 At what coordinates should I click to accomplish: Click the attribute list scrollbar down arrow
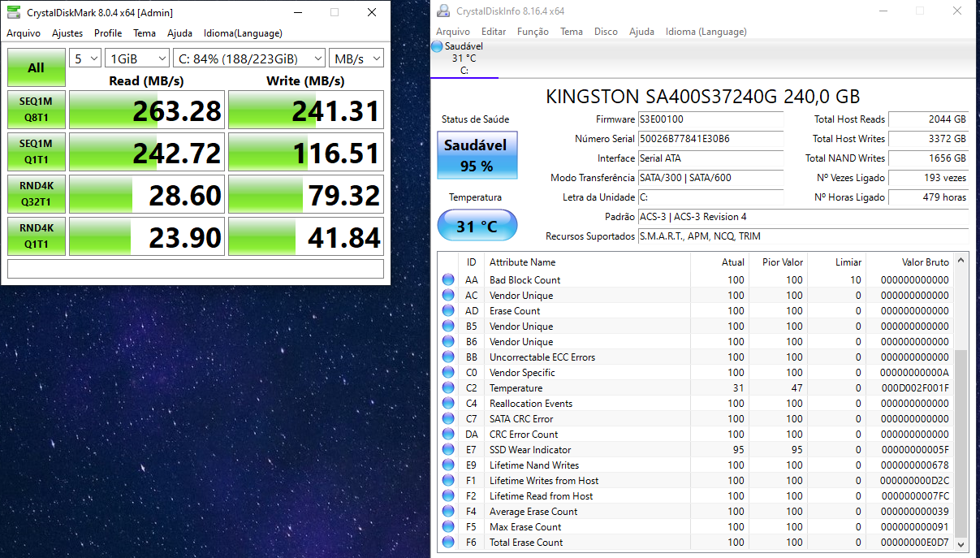pos(961,544)
